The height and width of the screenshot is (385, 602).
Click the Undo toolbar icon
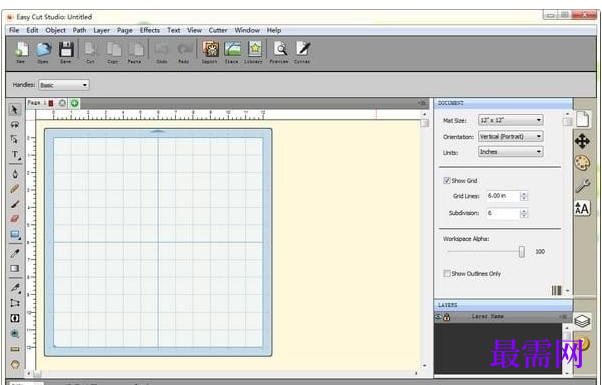click(x=162, y=51)
